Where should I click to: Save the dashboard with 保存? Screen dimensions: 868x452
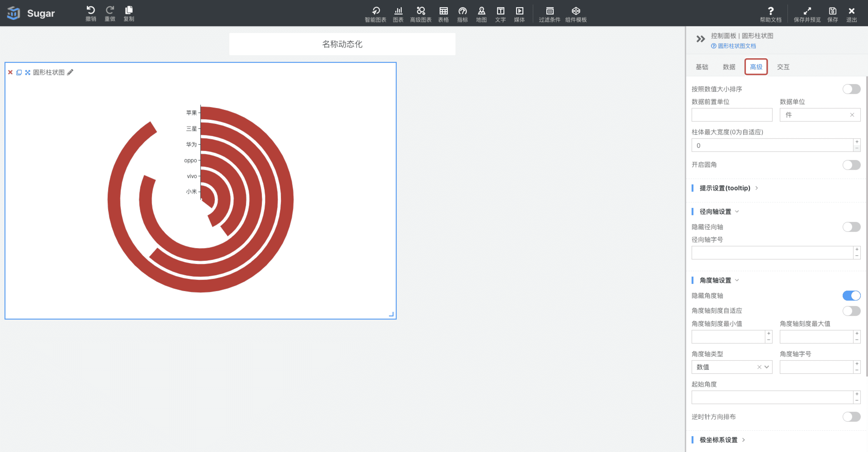click(x=832, y=14)
